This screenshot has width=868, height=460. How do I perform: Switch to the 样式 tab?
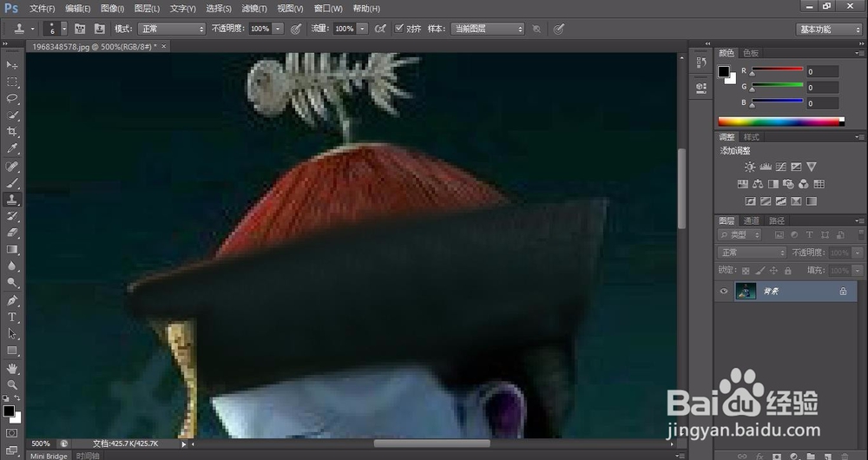click(751, 137)
